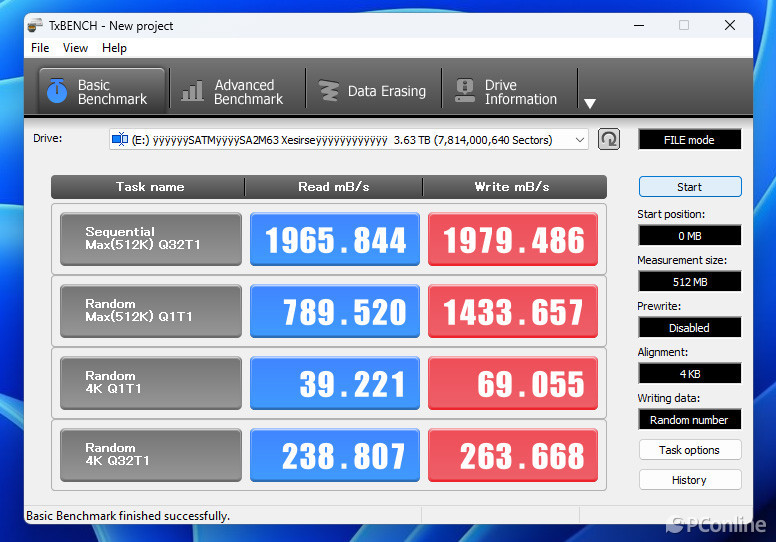The height and width of the screenshot is (542, 776).
Task: Minimize the TxBENCH window
Action: tap(639, 25)
